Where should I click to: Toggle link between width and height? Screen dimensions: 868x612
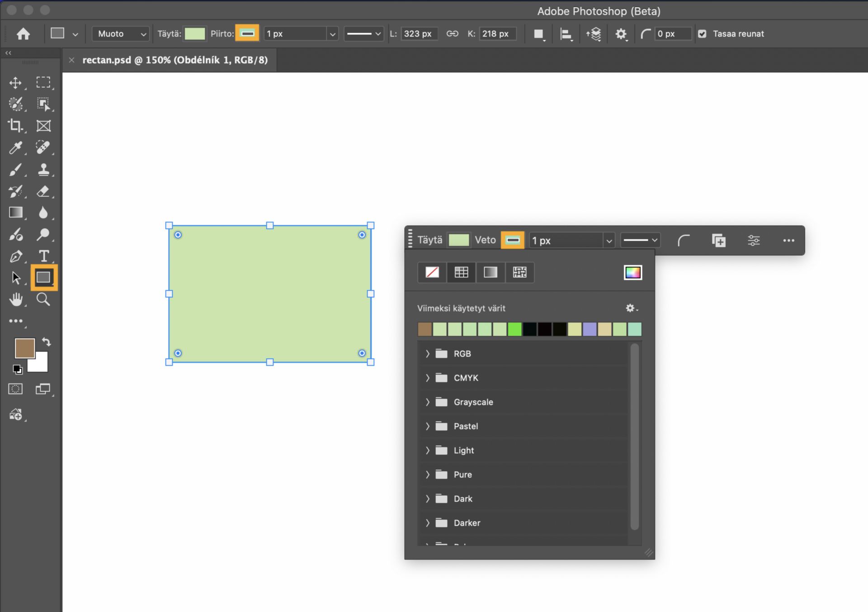(x=452, y=34)
